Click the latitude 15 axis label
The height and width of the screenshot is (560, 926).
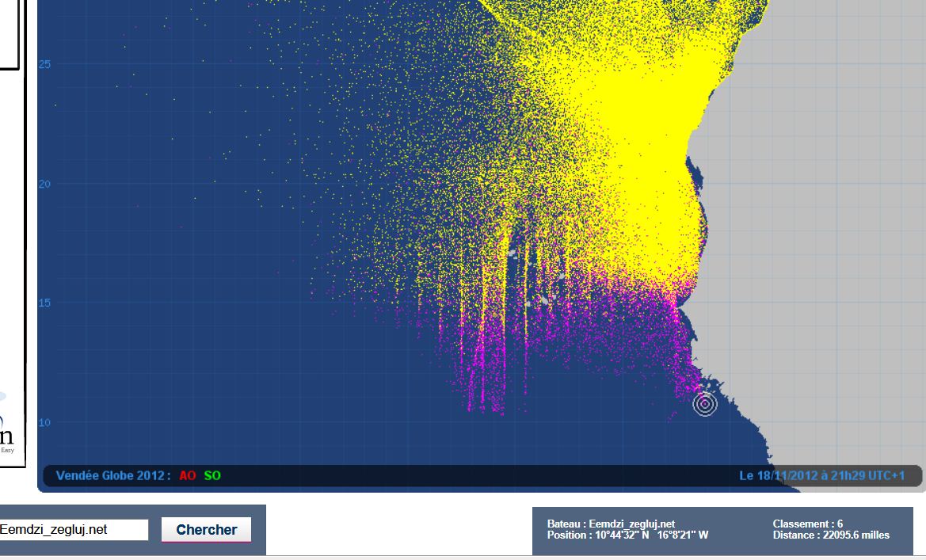point(44,303)
